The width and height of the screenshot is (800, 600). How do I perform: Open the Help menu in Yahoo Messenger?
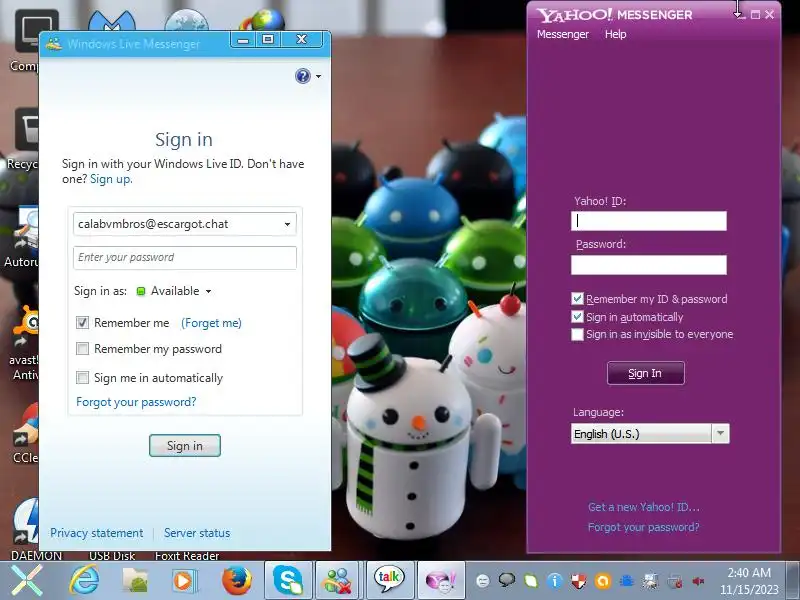tap(615, 34)
